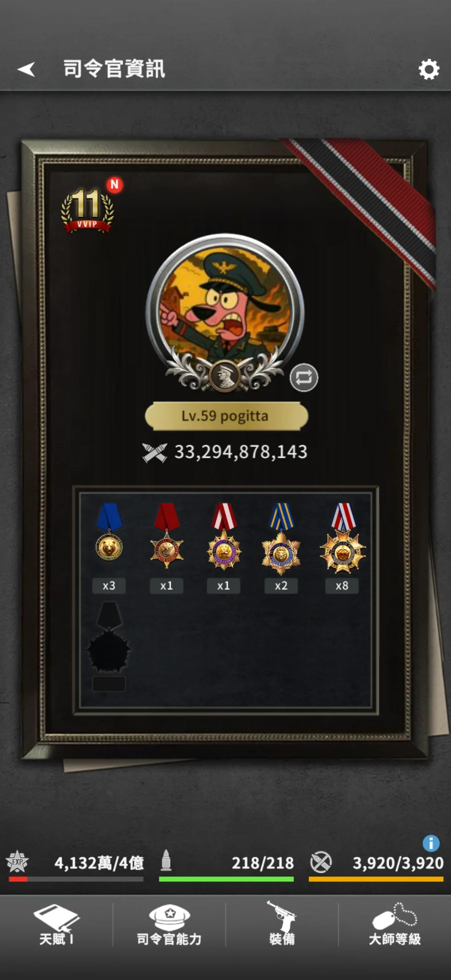Viewport: 451px width, 980px height.
Task: Tap the blue info icon
Action: coord(431,843)
